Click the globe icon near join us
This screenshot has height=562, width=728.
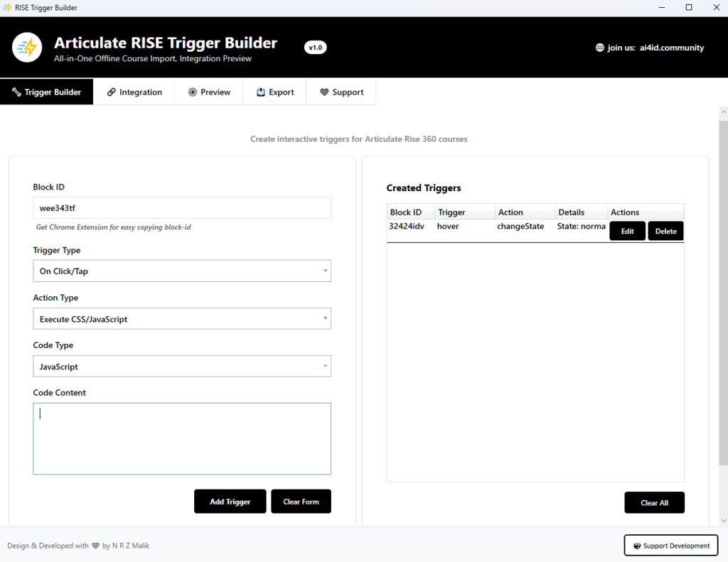point(599,48)
